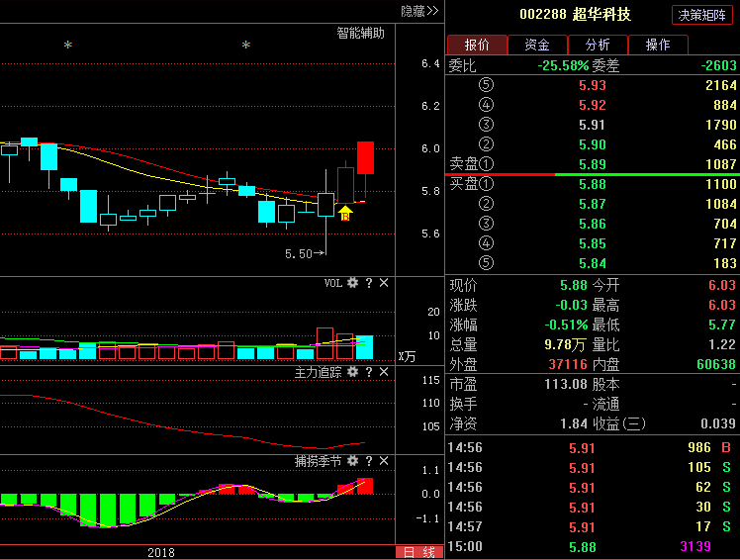Screen dimensions: 740x560
Task: Open 主力追踪 indicator settings gear
Action: click(352, 372)
